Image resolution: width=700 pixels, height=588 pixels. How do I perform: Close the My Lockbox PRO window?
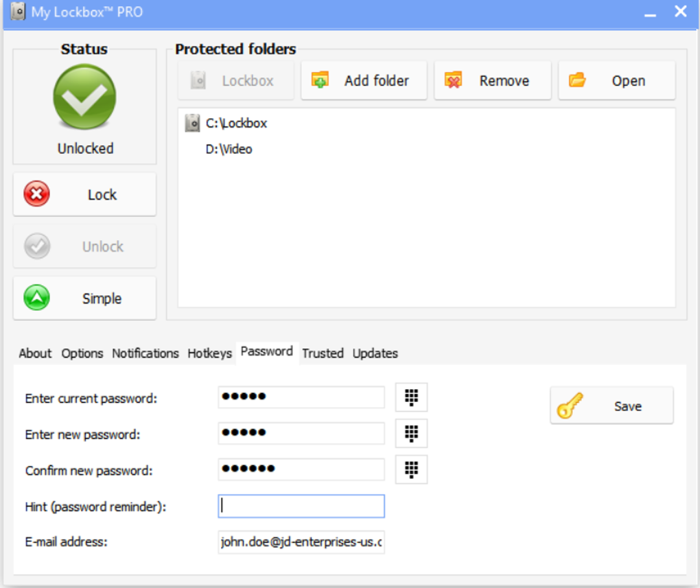pos(680,11)
